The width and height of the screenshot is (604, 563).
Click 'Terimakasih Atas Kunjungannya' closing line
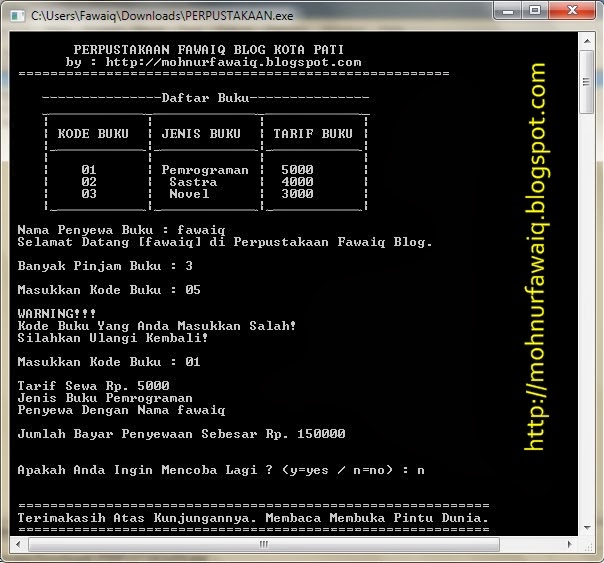point(253,518)
